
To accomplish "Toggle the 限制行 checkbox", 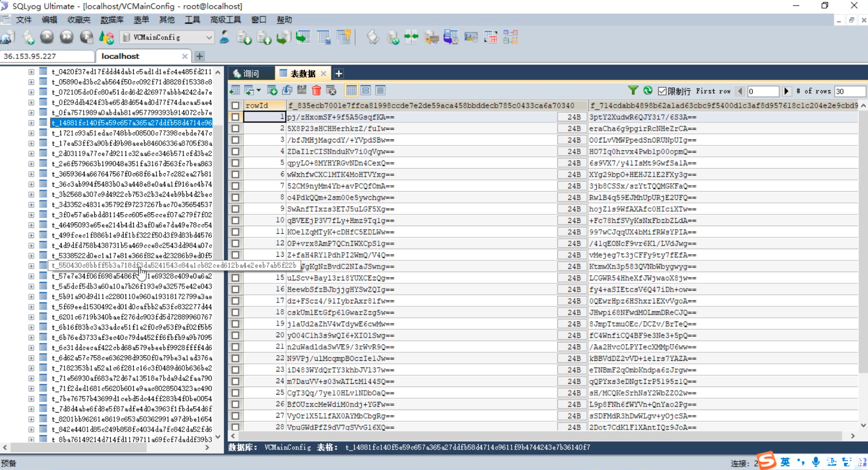I will click(x=662, y=91).
